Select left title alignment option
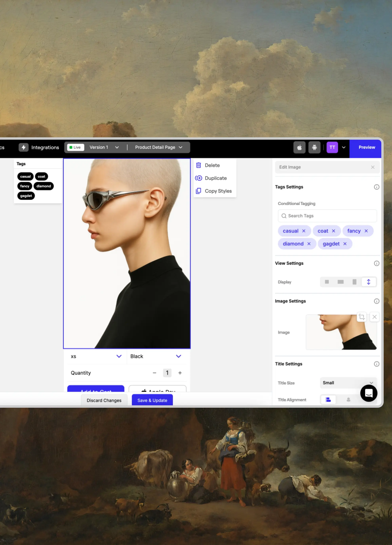The image size is (392, 545). pos(328,400)
